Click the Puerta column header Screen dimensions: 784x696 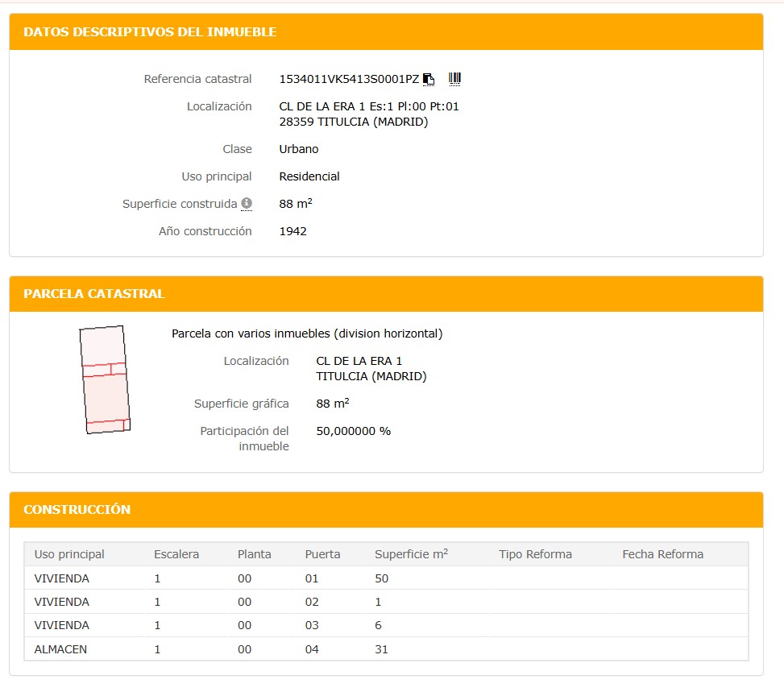coord(322,554)
